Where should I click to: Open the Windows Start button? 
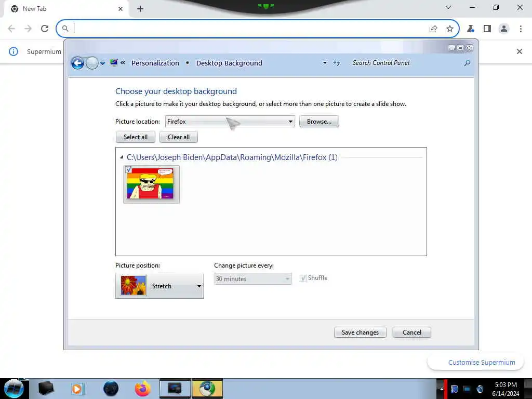pyautogui.click(x=14, y=389)
